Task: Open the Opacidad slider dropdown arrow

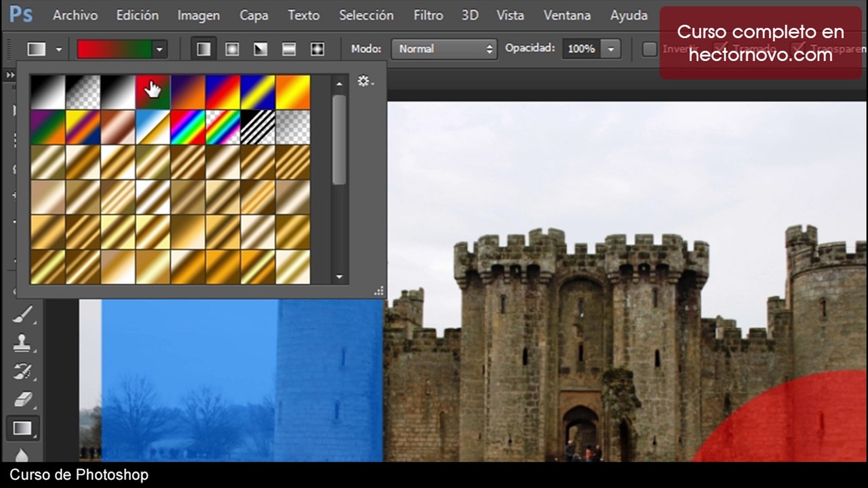Action: pos(612,49)
